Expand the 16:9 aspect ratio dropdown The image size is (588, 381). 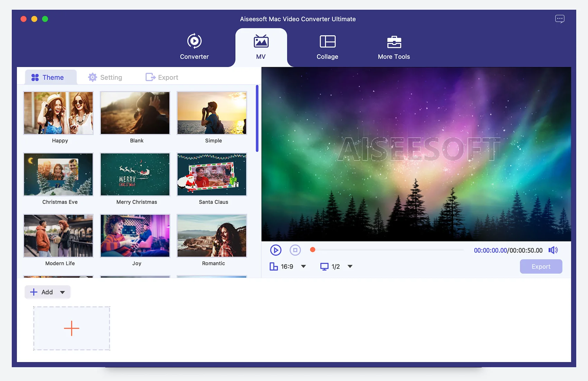pyautogui.click(x=303, y=267)
